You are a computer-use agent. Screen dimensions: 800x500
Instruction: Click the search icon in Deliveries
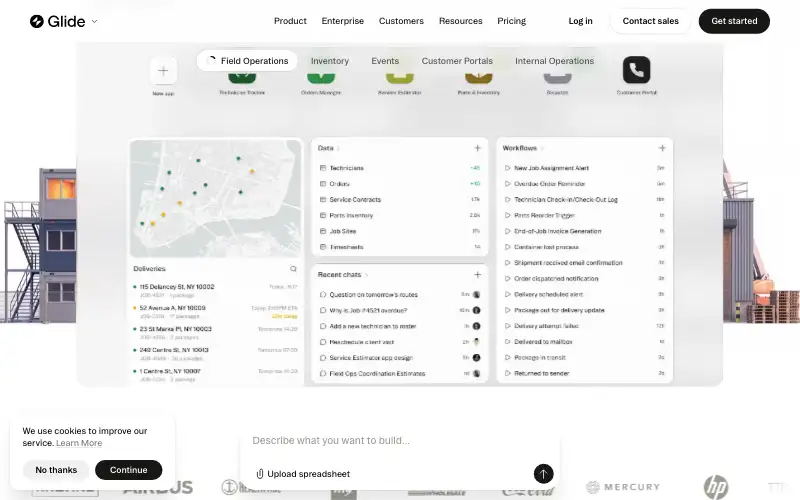pyautogui.click(x=293, y=268)
